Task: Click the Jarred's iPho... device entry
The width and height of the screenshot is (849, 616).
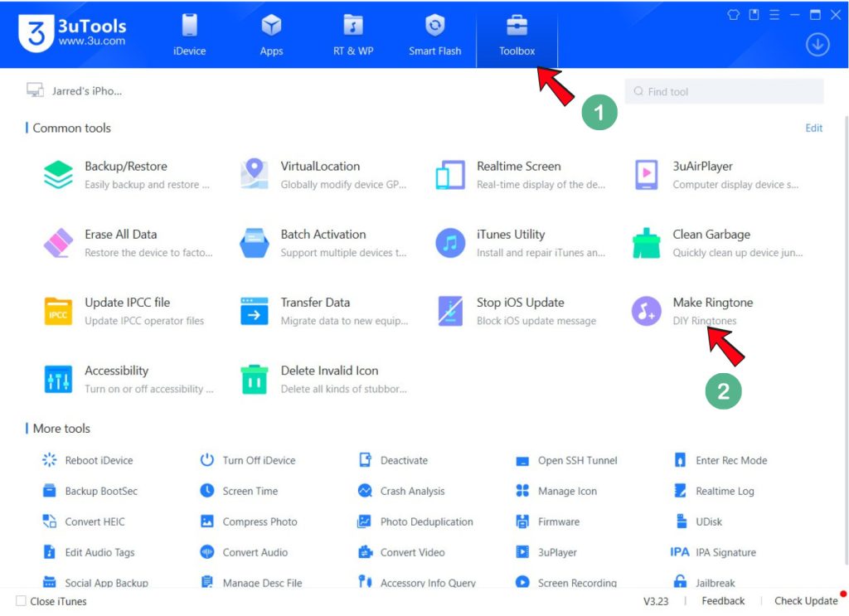Action: click(75, 91)
